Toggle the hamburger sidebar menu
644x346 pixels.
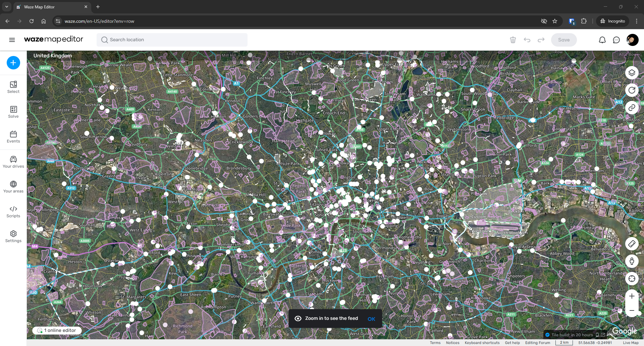[x=12, y=40]
